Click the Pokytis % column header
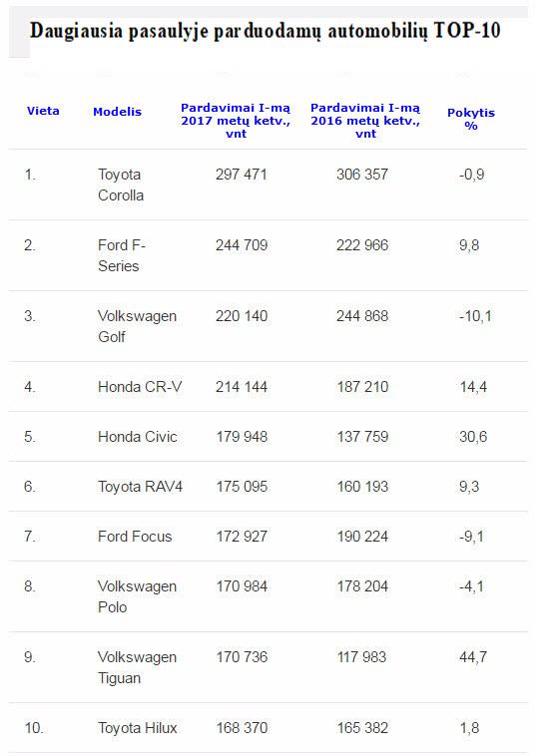Screen dimensions: 535x756 tap(471, 119)
